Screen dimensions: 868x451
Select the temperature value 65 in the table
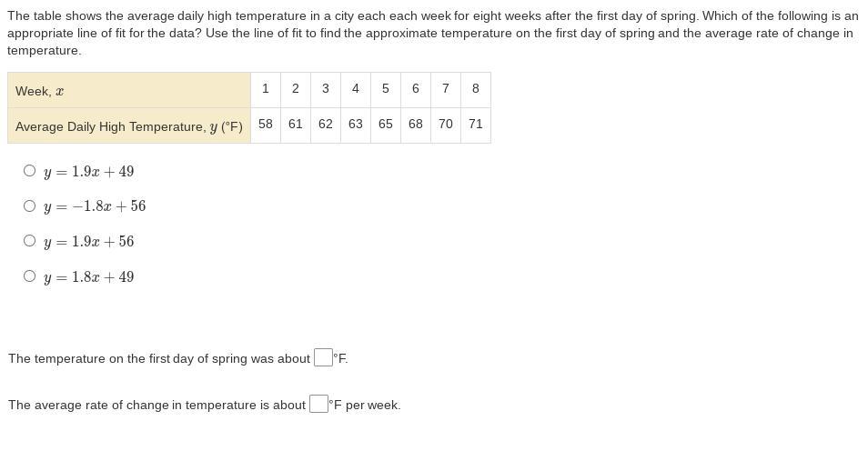tap(386, 125)
